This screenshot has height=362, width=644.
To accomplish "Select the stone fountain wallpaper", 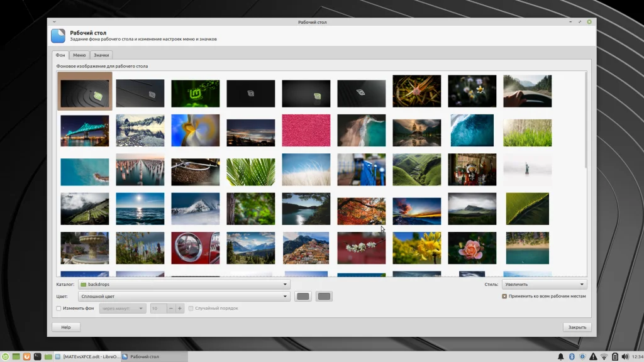I will 85,248.
